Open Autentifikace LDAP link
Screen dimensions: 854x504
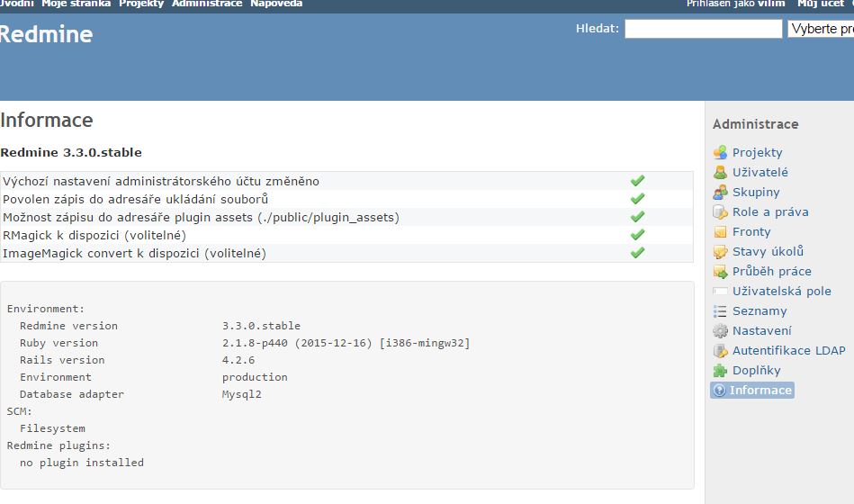[x=788, y=350]
